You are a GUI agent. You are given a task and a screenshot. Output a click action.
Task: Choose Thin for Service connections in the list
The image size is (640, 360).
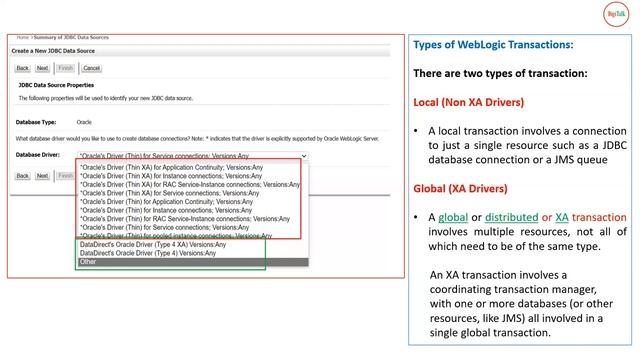164,227
